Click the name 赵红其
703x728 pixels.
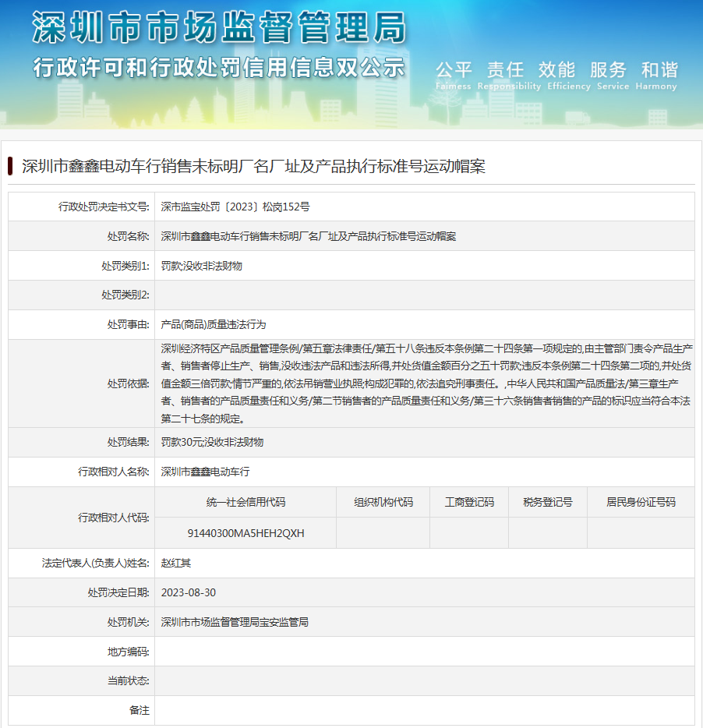click(176, 564)
